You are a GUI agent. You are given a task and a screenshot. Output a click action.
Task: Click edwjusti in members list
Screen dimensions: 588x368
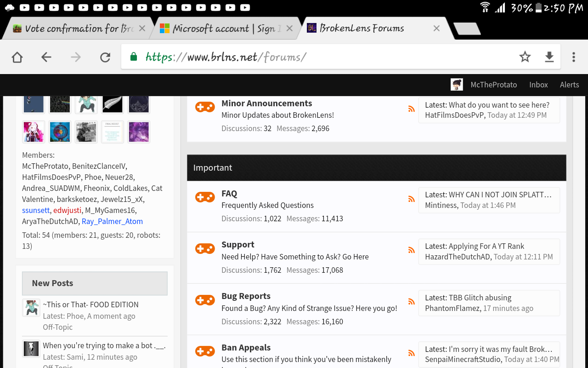pyautogui.click(x=67, y=210)
